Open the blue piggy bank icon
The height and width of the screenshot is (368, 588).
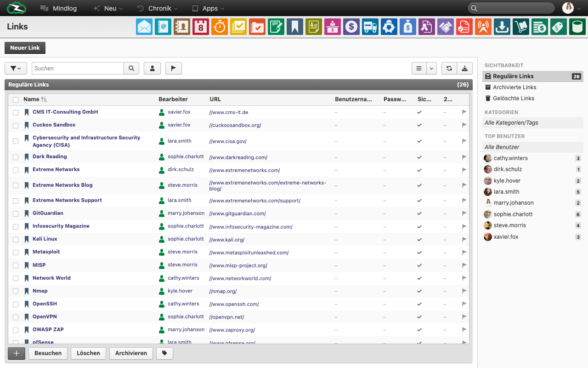coord(389,27)
